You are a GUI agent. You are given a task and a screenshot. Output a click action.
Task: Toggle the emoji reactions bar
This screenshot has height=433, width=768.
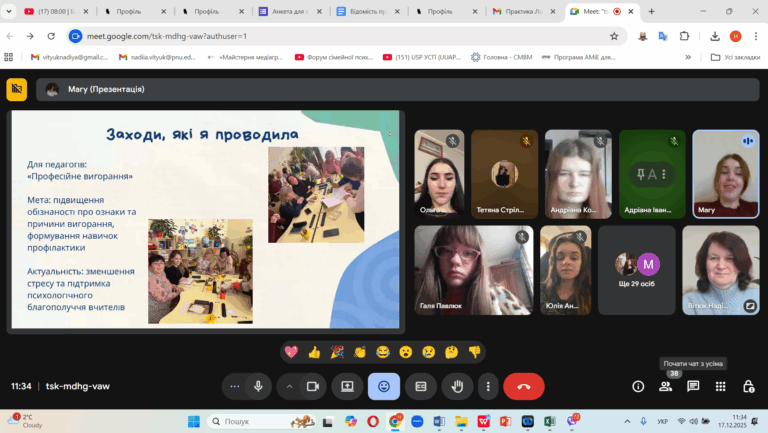pos(384,386)
